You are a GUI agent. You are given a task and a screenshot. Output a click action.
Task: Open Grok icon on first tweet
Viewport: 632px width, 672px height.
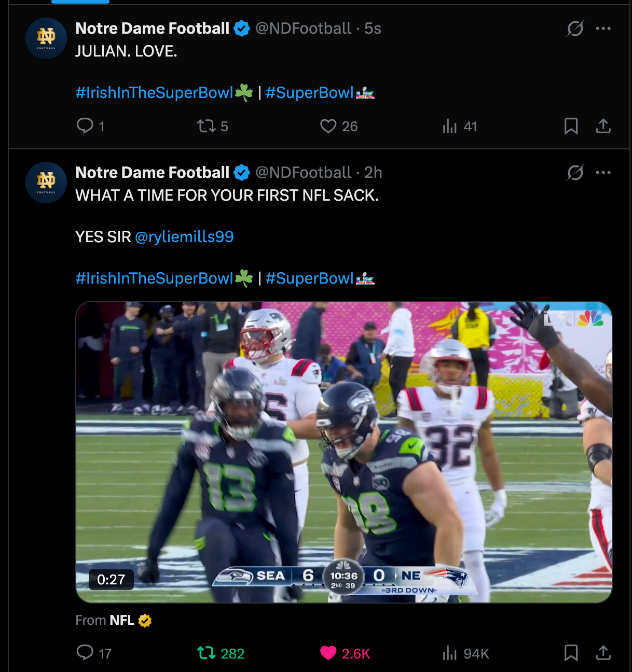coord(575,29)
